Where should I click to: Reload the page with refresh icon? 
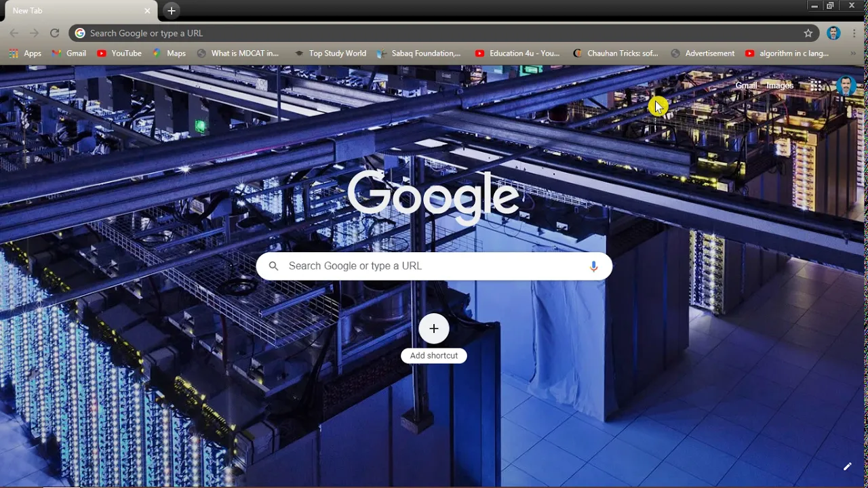pos(55,33)
